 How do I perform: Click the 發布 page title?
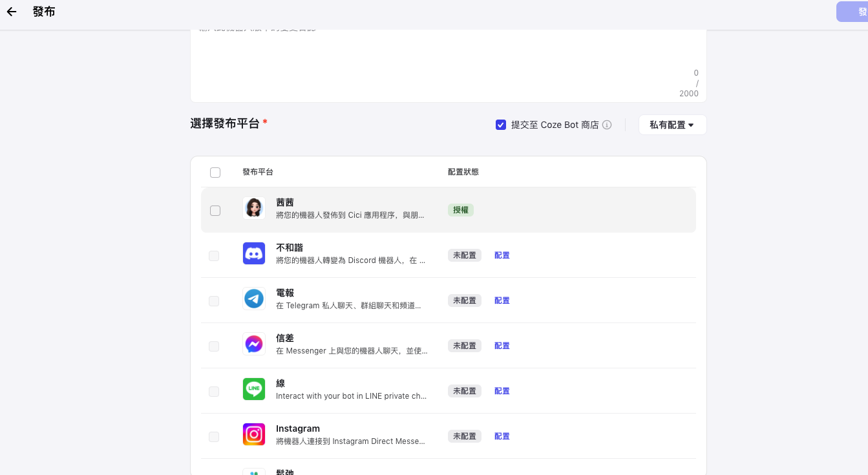coord(44,12)
